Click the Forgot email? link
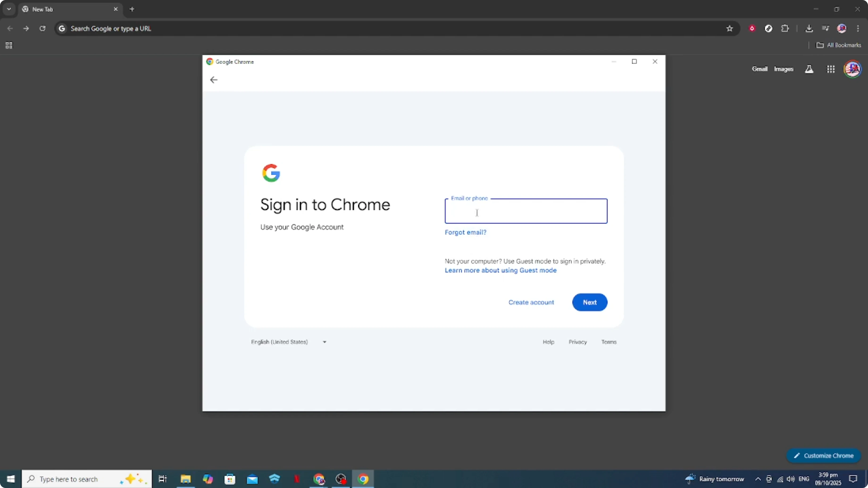Image resolution: width=868 pixels, height=488 pixels. [465, 232]
